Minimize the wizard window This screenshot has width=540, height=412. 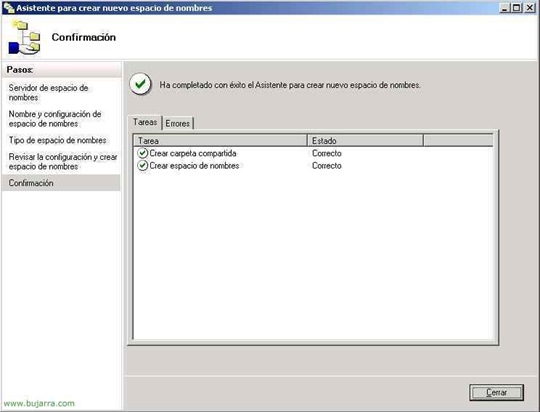(x=505, y=8)
